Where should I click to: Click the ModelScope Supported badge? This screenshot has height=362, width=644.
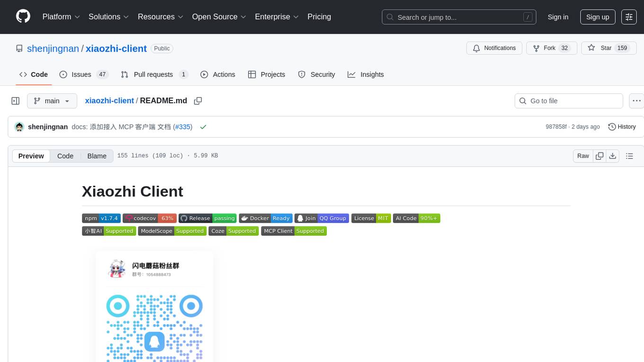click(172, 231)
